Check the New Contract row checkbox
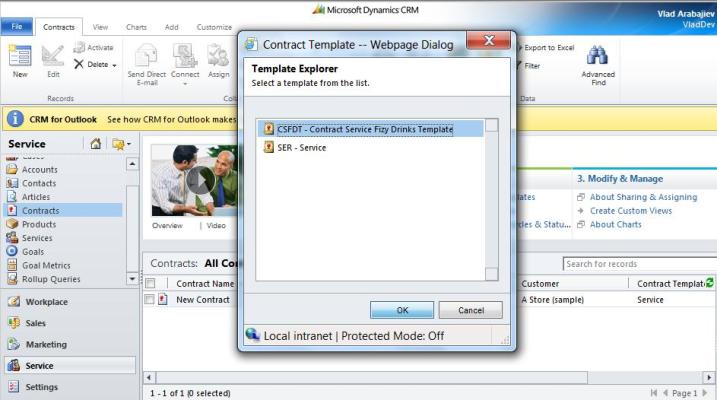This screenshot has width=717, height=400. coord(149,299)
